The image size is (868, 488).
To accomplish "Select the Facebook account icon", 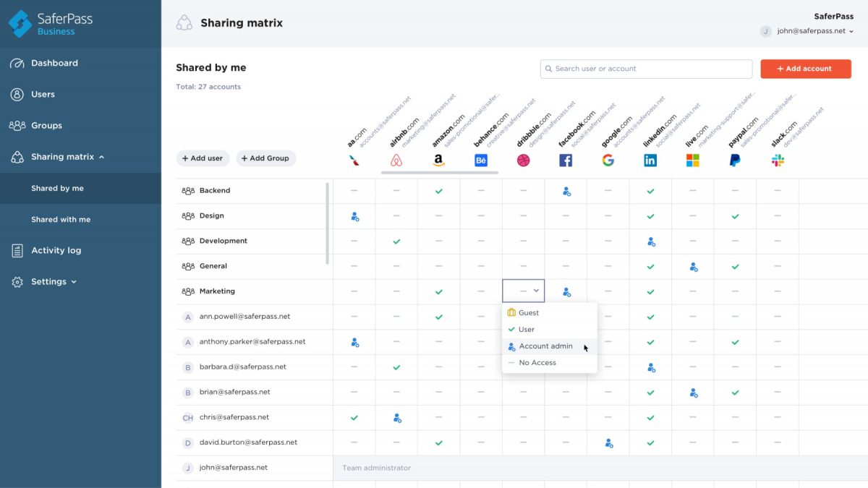I will click(x=566, y=160).
